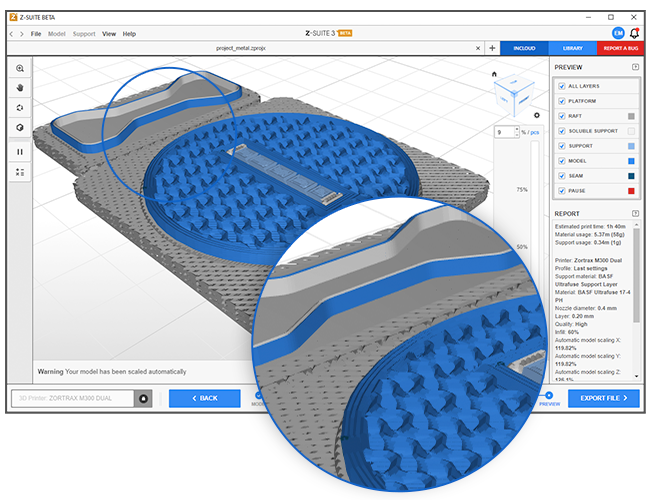Toggle the All Layers checkbox
This screenshot has width=650, height=500.
pyautogui.click(x=562, y=86)
